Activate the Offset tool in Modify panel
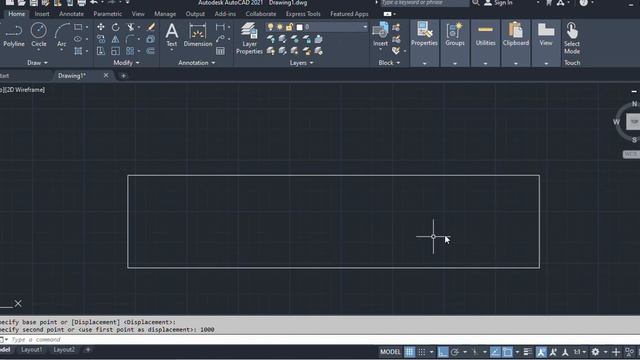The image size is (640, 360). [x=151, y=51]
